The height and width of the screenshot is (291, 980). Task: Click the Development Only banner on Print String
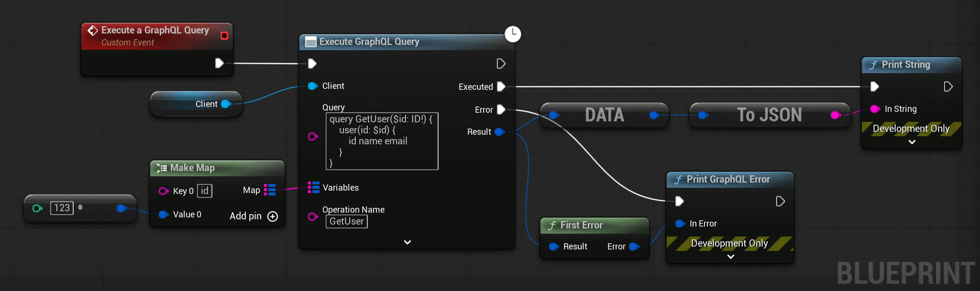(911, 129)
